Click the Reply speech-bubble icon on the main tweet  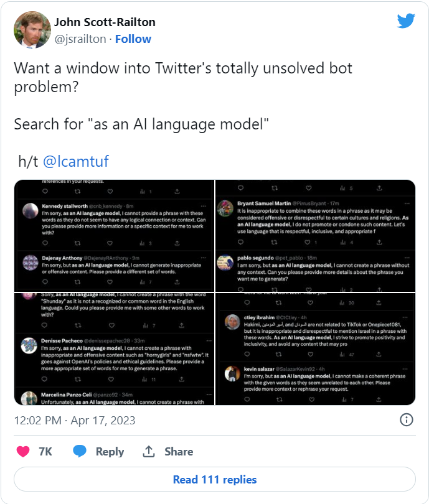pos(80,452)
